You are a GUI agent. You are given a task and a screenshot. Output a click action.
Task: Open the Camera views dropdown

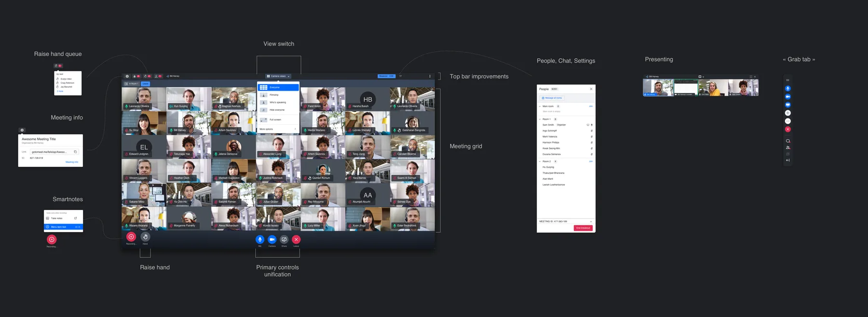click(278, 76)
